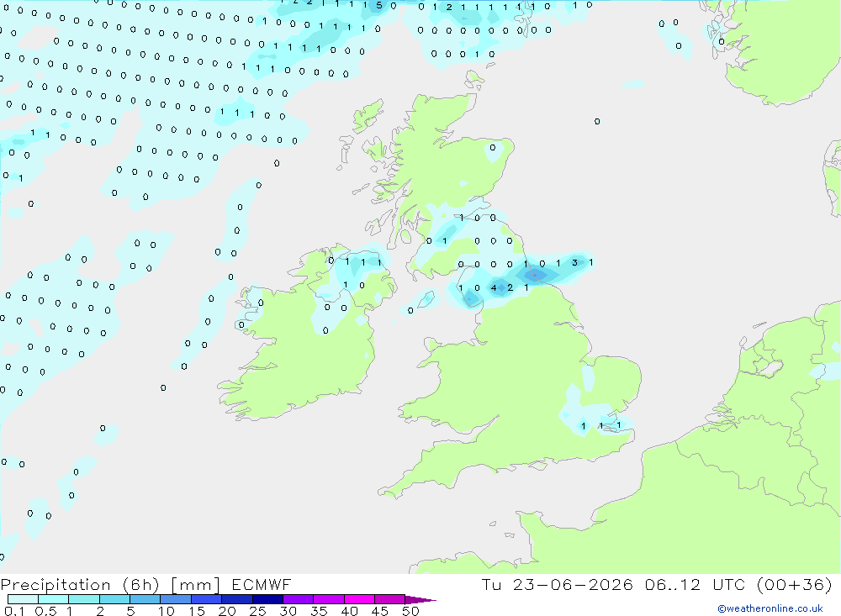The height and width of the screenshot is (616, 841).
Task: Click the legend label '25'
Action: click(257, 611)
